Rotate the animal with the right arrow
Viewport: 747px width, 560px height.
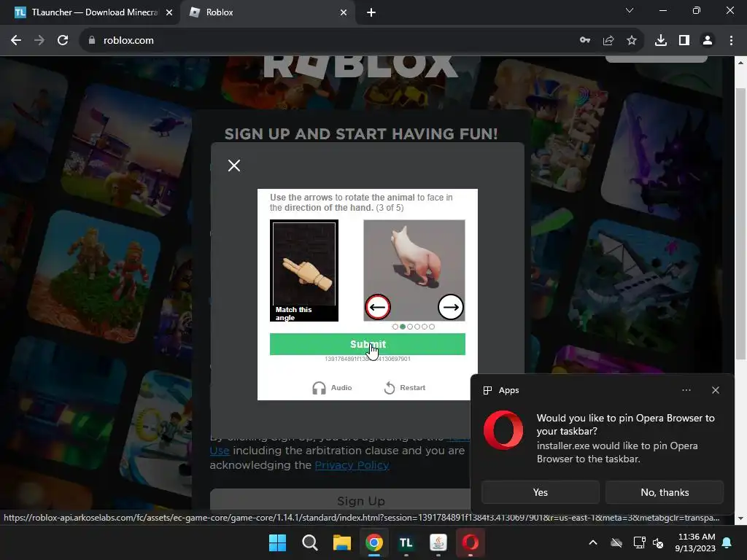[451, 307]
